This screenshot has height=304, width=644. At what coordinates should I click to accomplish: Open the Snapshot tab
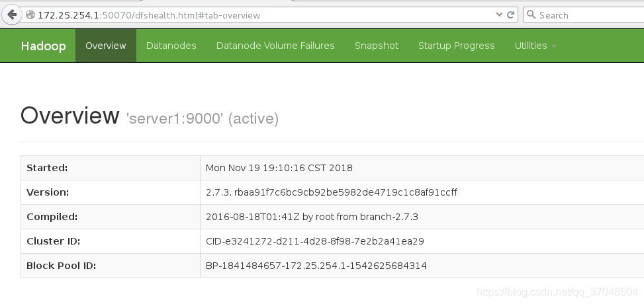(x=376, y=46)
